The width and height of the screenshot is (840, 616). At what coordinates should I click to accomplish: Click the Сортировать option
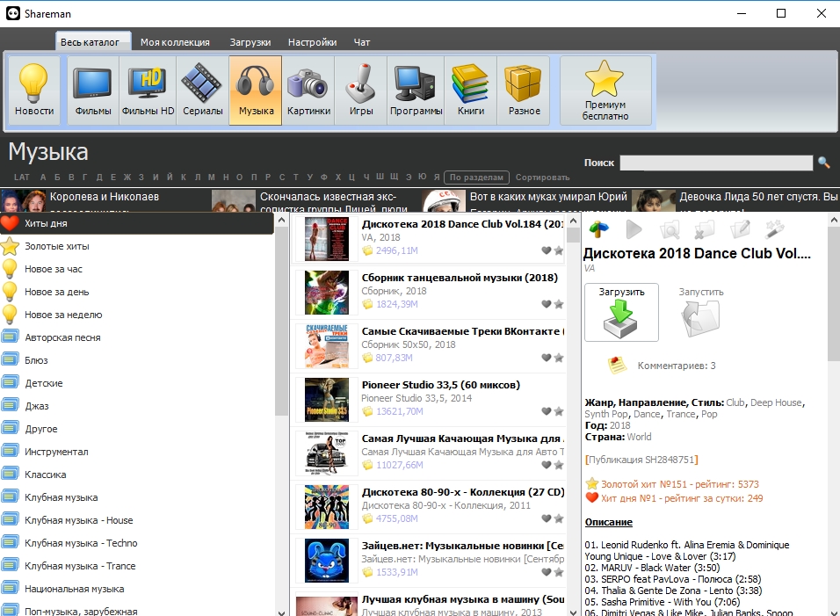click(543, 178)
